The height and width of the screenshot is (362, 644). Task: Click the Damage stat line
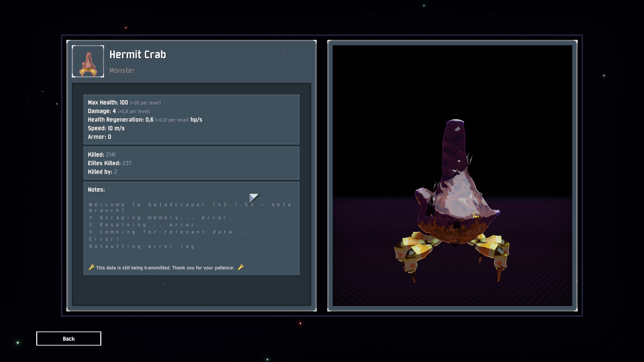pyautogui.click(x=118, y=111)
